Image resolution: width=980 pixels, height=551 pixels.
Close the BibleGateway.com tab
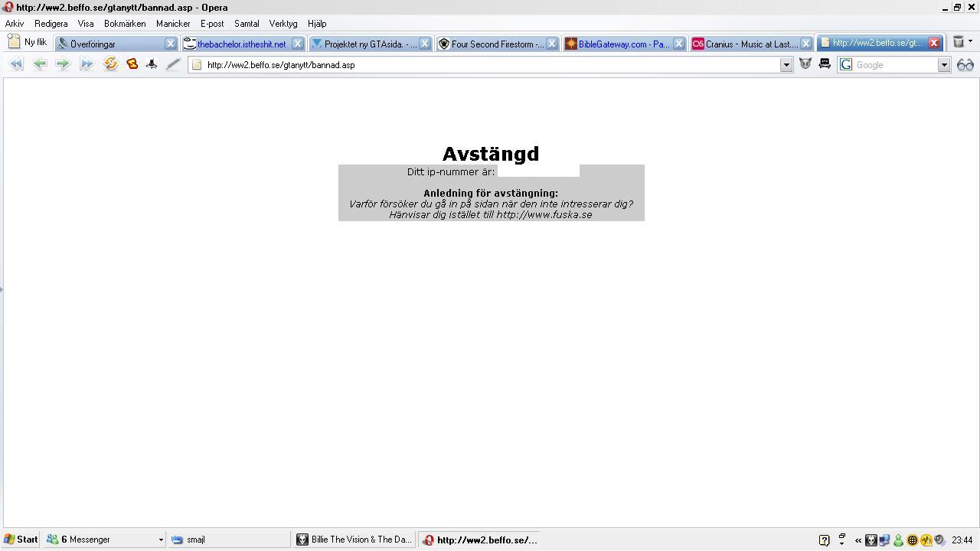678,44
